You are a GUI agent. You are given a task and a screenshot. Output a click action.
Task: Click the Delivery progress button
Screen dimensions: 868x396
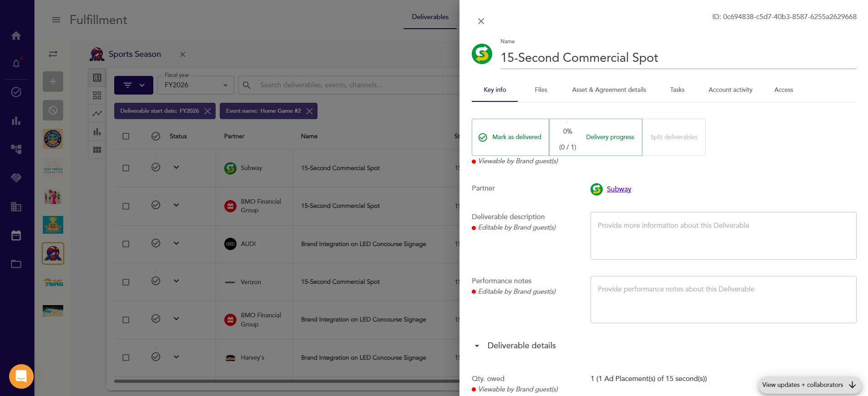pyautogui.click(x=595, y=137)
